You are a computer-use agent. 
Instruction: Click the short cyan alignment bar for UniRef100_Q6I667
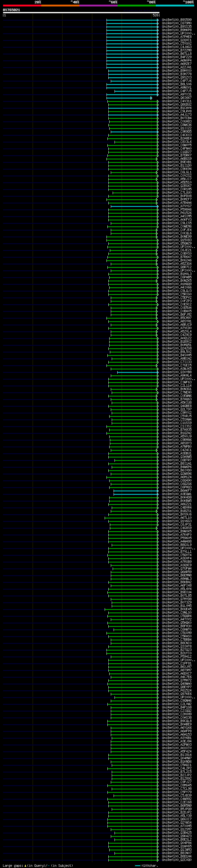(x=129, y=98)
